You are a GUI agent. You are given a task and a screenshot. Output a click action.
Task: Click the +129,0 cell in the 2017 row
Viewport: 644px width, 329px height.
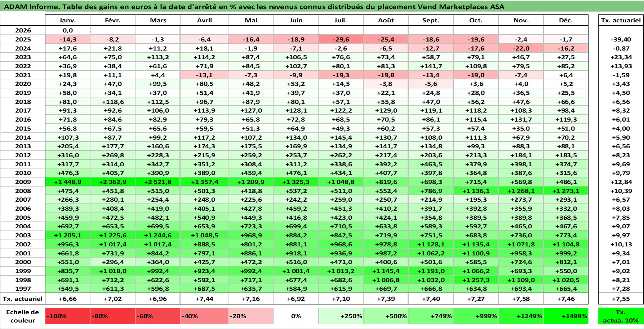[x=386, y=110]
